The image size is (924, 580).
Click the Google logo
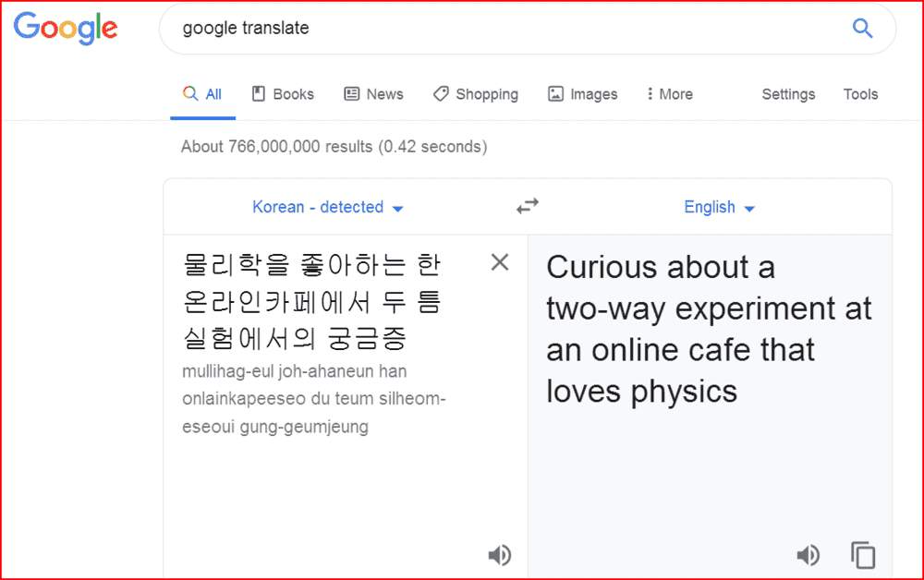tap(66, 29)
